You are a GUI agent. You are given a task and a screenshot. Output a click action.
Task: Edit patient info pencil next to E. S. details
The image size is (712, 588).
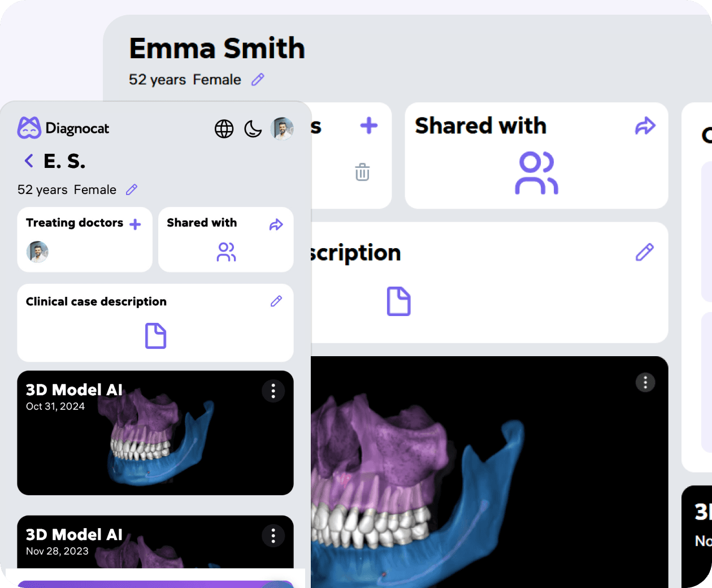click(132, 189)
